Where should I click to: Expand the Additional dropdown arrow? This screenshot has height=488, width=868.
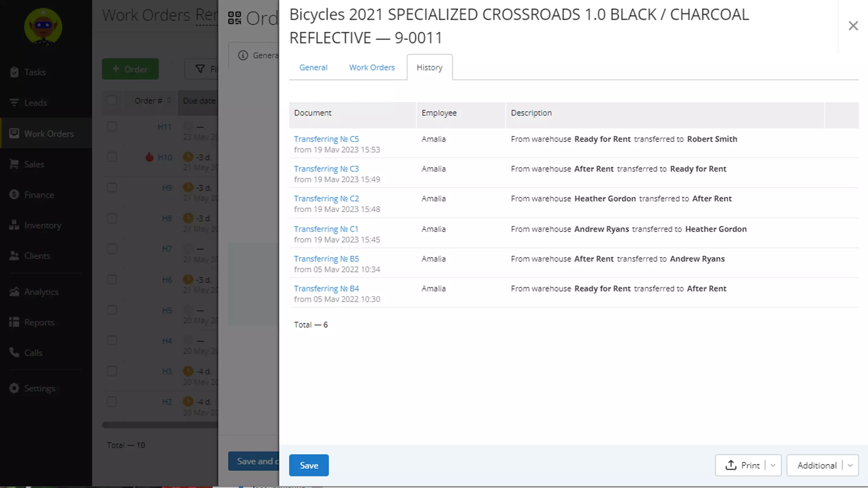(x=850, y=465)
